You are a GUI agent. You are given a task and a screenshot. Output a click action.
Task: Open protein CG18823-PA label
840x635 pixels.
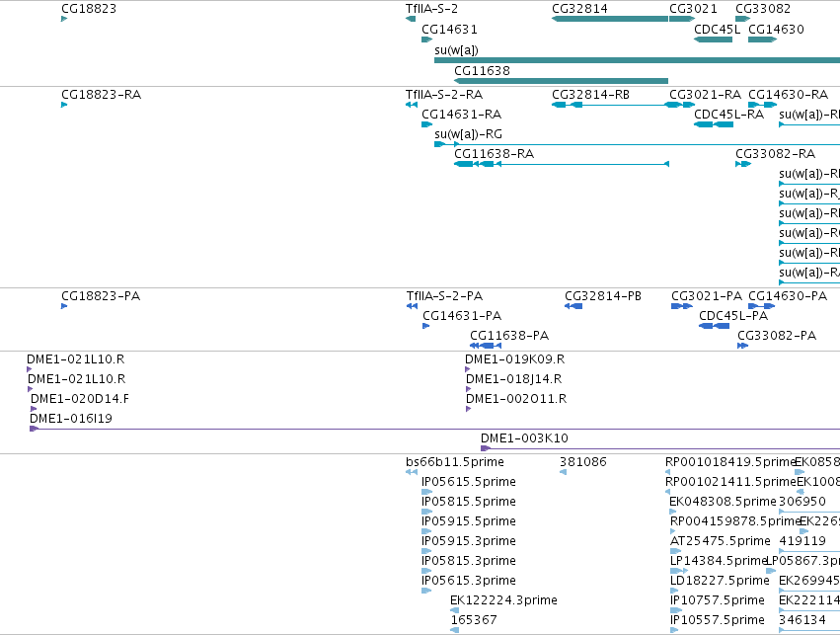point(101,296)
